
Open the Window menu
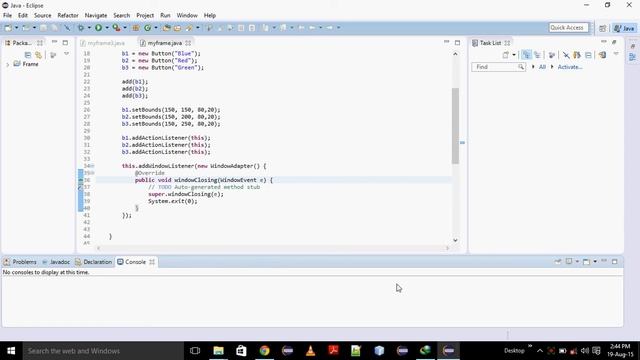coord(187,16)
